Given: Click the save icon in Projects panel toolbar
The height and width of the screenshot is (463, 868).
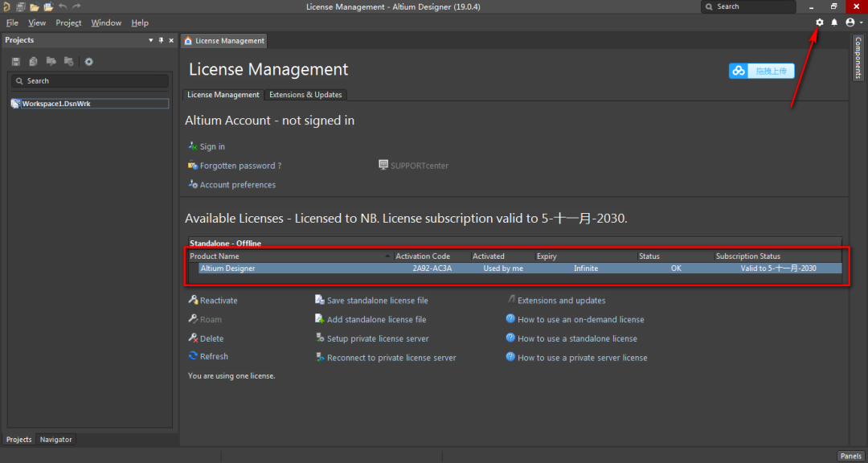Looking at the screenshot, I should tap(16, 61).
